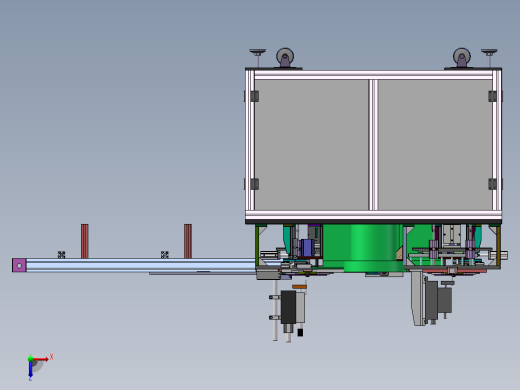Select the lower-right black hinge bracket on the cabinet
The image size is (520, 390).
[x=492, y=184]
